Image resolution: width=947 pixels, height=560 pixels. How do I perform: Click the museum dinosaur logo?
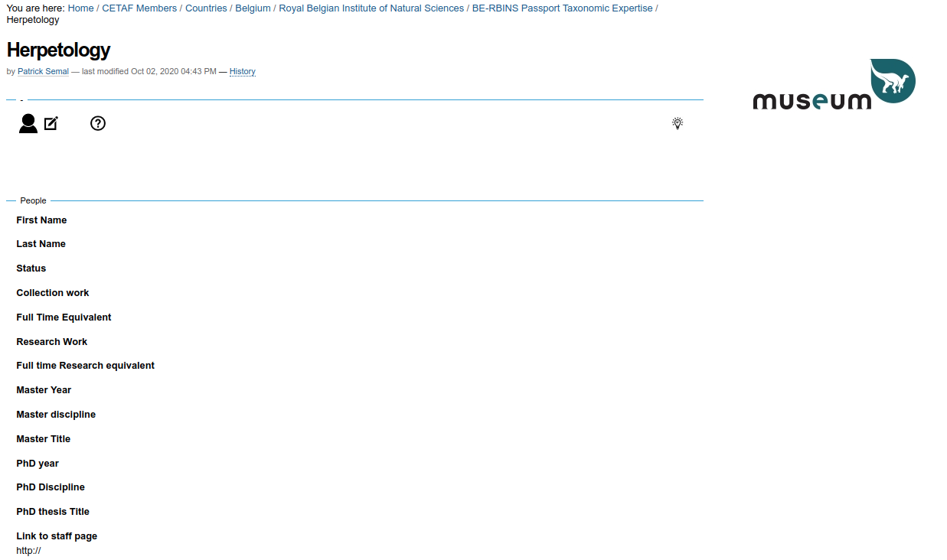click(834, 84)
